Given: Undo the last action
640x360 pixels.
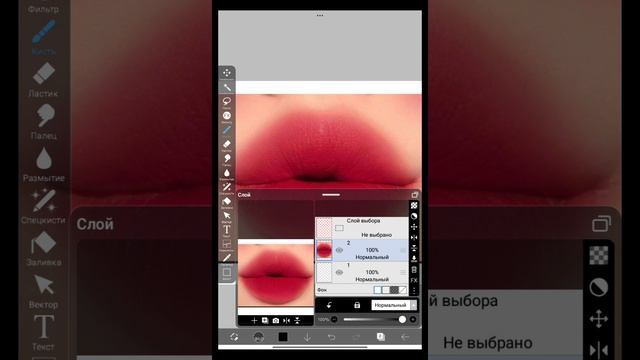Looking at the screenshot, I should [x=331, y=337].
